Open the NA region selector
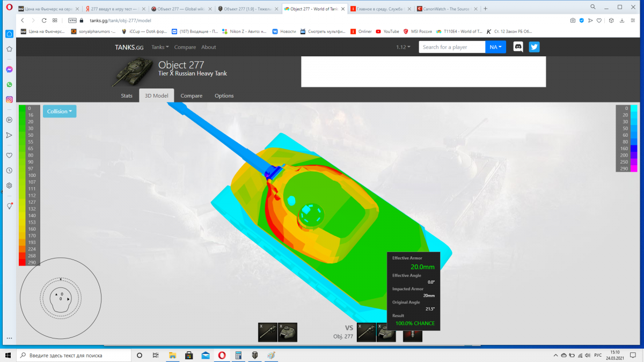 coord(496,47)
